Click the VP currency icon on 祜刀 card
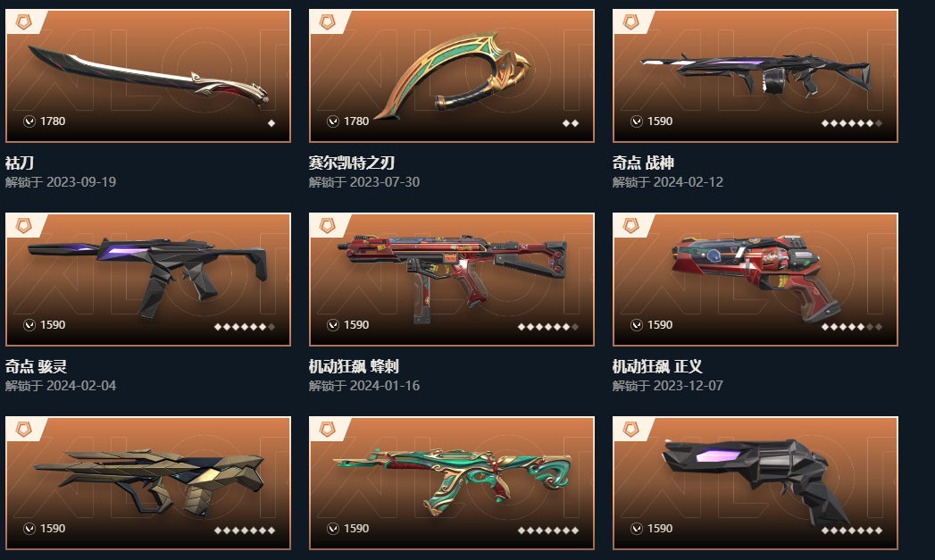The height and width of the screenshot is (560, 935). coord(29,121)
